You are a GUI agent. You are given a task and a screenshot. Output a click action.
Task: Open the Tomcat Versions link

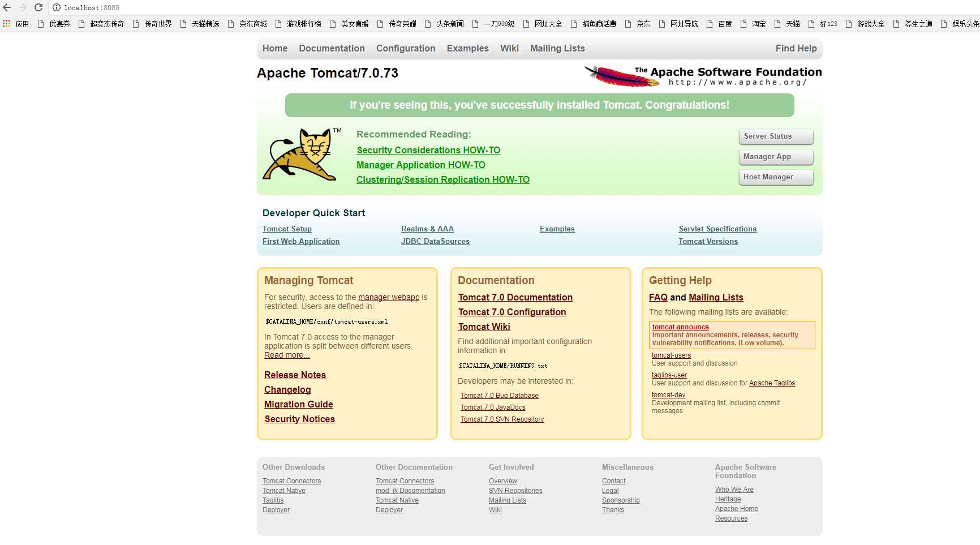pos(708,241)
